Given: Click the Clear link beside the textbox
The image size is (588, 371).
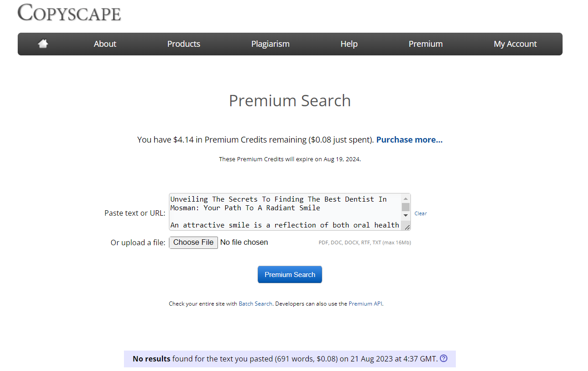Looking at the screenshot, I should (x=420, y=213).
